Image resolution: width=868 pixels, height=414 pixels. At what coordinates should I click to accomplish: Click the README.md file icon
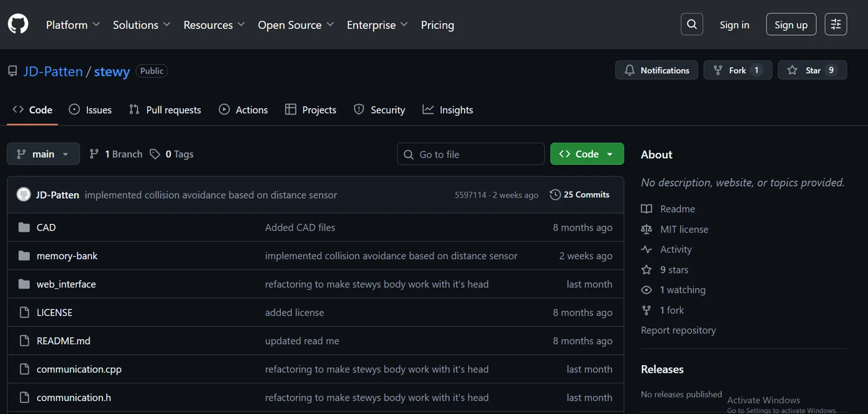point(24,341)
